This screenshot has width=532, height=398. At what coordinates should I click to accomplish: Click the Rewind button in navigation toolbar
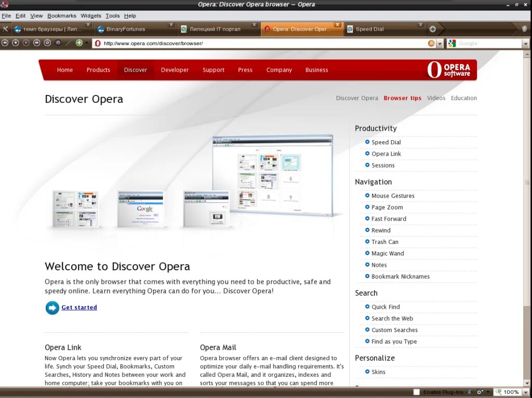point(5,43)
